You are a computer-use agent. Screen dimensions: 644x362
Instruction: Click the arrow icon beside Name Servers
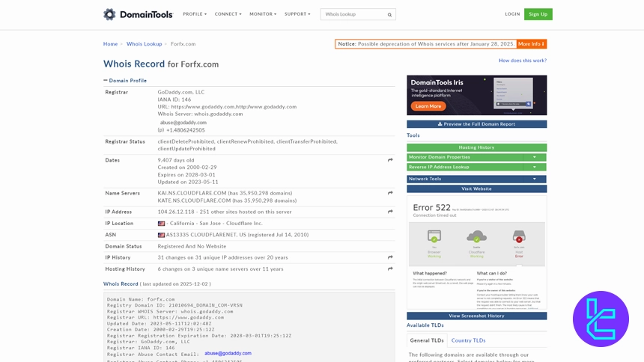pos(390,193)
